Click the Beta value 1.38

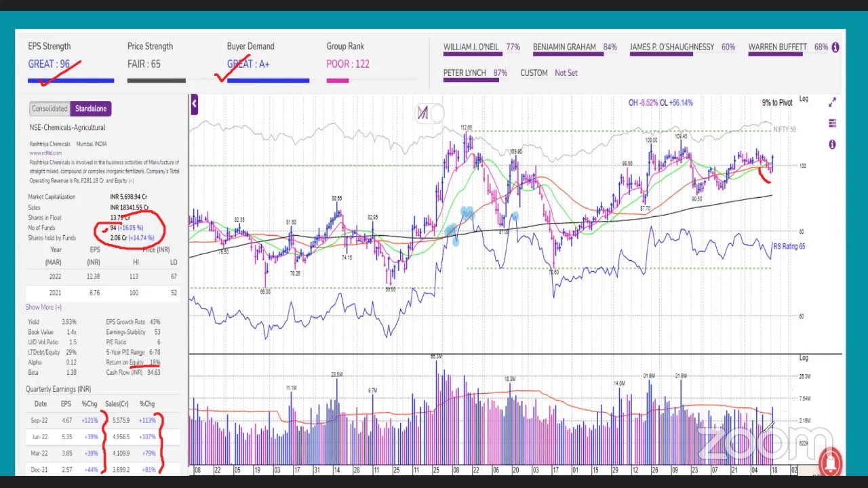(x=71, y=373)
